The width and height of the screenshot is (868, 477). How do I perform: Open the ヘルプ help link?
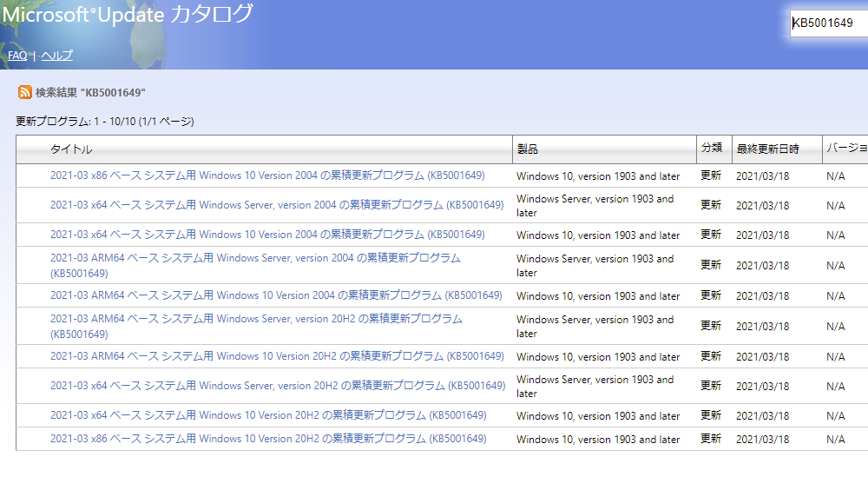click(x=57, y=56)
